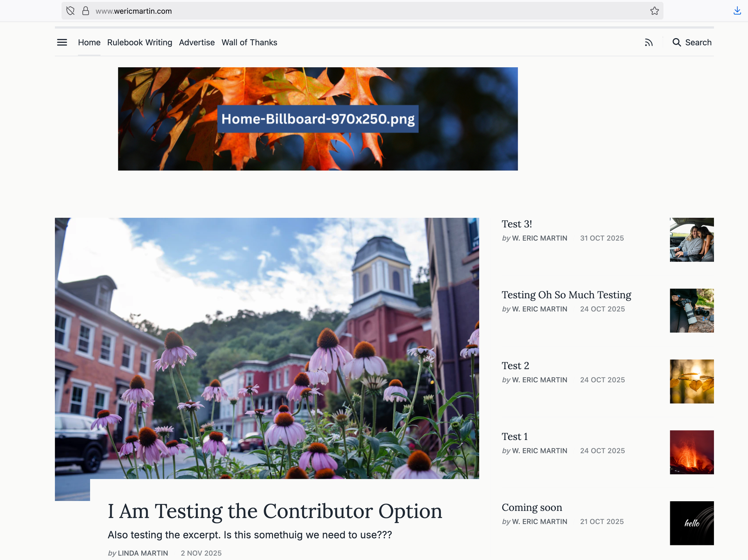The width and height of the screenshot is (748, 560).
Task: Visit the Wall of Thanks page
Action: 249,42
